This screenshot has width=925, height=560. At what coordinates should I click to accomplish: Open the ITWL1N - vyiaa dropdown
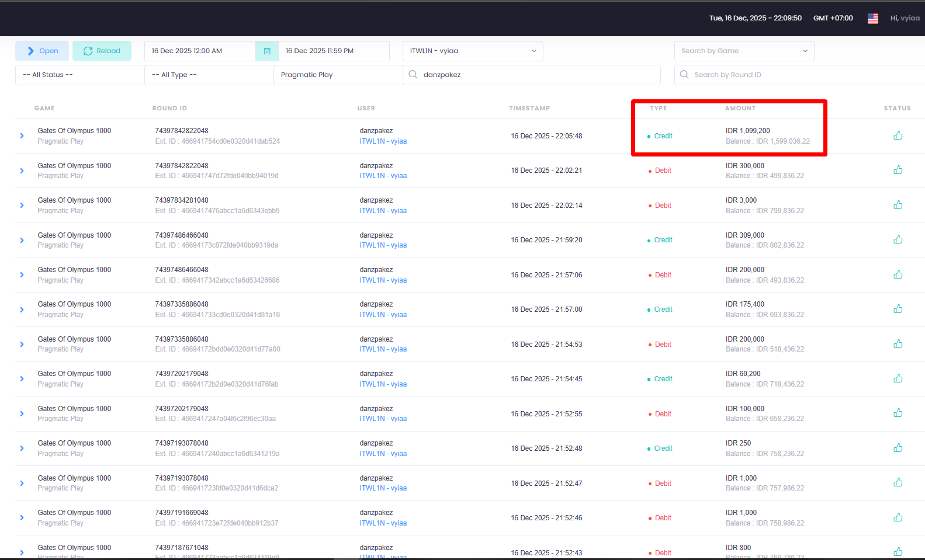coord(473,51)
